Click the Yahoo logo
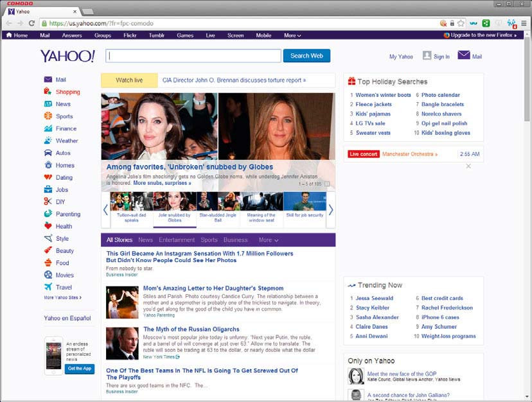 click(x=68, y=56)
